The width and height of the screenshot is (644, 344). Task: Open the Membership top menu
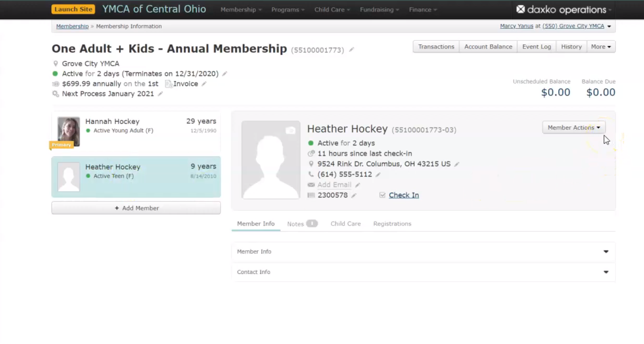click(x=241, y=10)
